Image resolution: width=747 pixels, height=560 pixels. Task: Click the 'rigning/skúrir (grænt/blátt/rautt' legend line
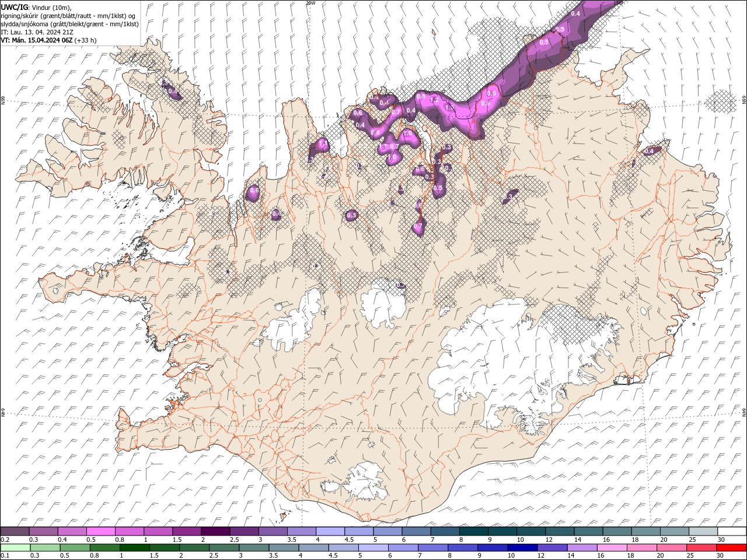(69, 15)
